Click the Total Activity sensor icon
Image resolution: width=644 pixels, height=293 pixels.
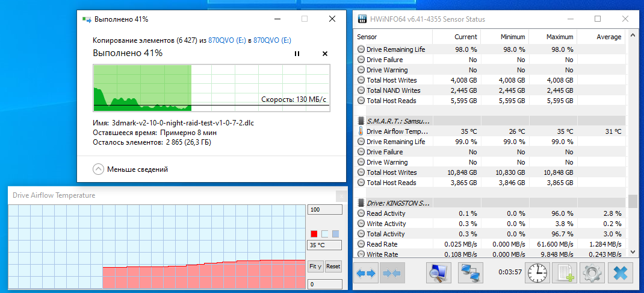(x=361, y=234)
